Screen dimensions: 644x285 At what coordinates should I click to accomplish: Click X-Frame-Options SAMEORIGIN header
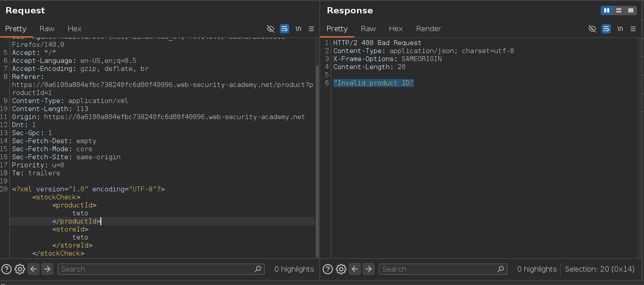click(387, 59)
